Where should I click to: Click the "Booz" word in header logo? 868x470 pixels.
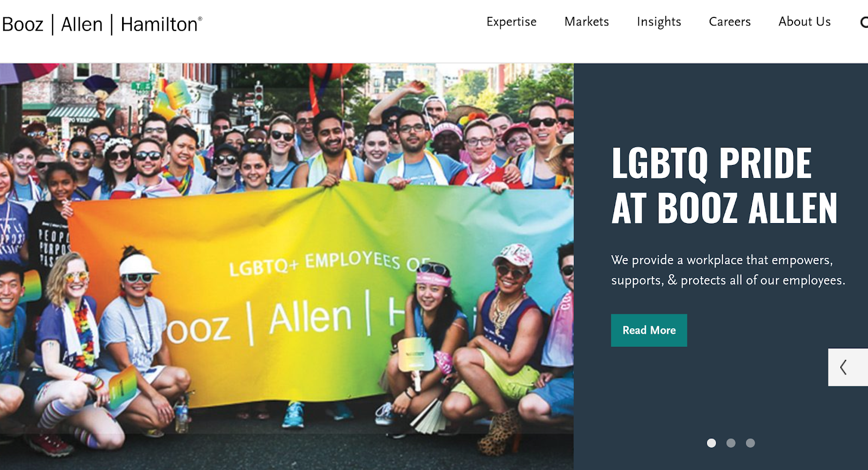click(22, 24)
